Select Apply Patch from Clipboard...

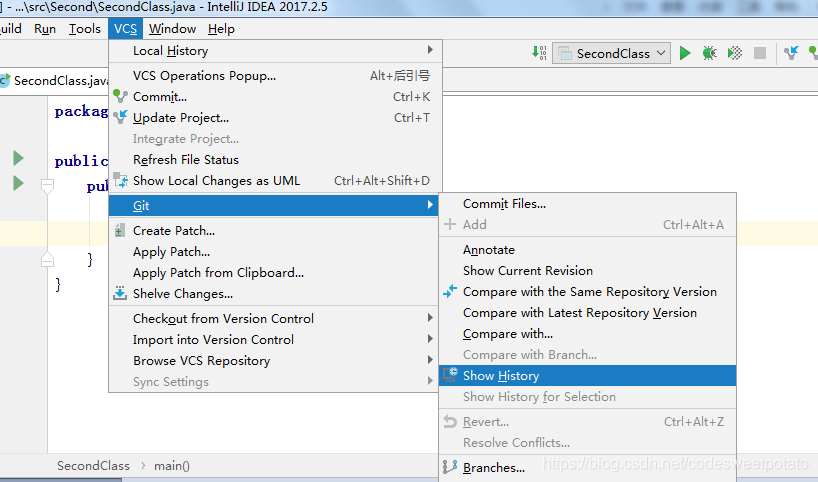273,273
